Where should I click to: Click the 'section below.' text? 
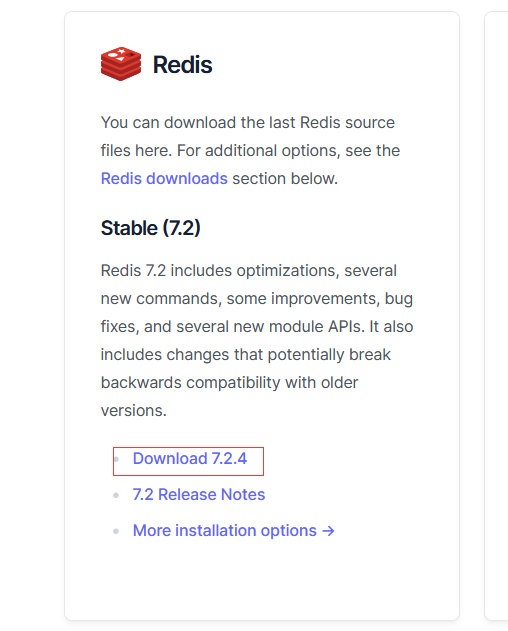tap(285, 178)
